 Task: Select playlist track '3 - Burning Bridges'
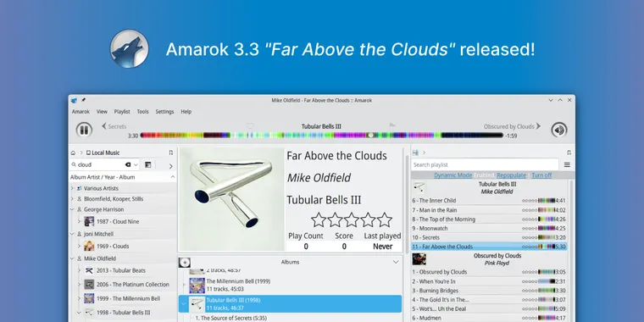[489, 291]
